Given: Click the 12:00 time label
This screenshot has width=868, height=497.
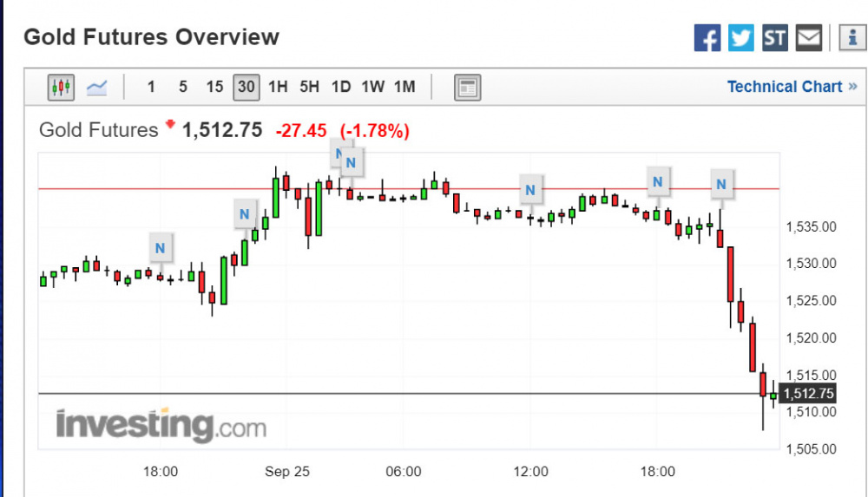Looking at the screenshot, I should pos(530,472).
